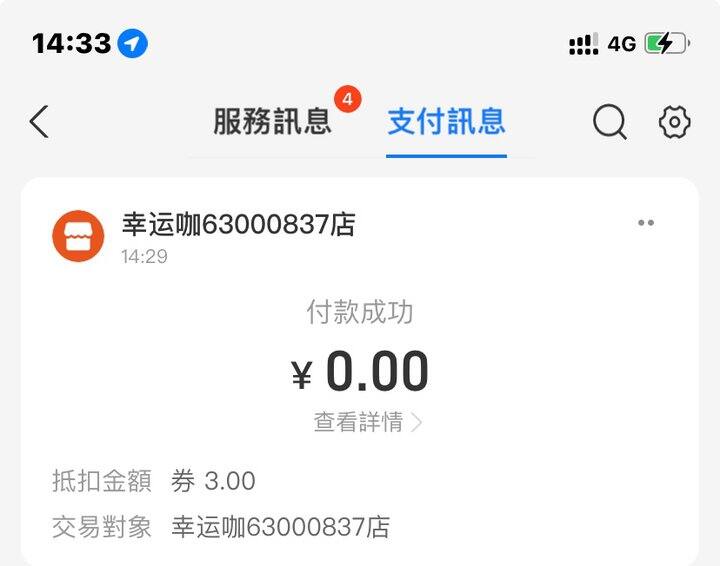Tap the 4G network indicator
The height and width of the screenshot is (566, 720).
point(622,44)
